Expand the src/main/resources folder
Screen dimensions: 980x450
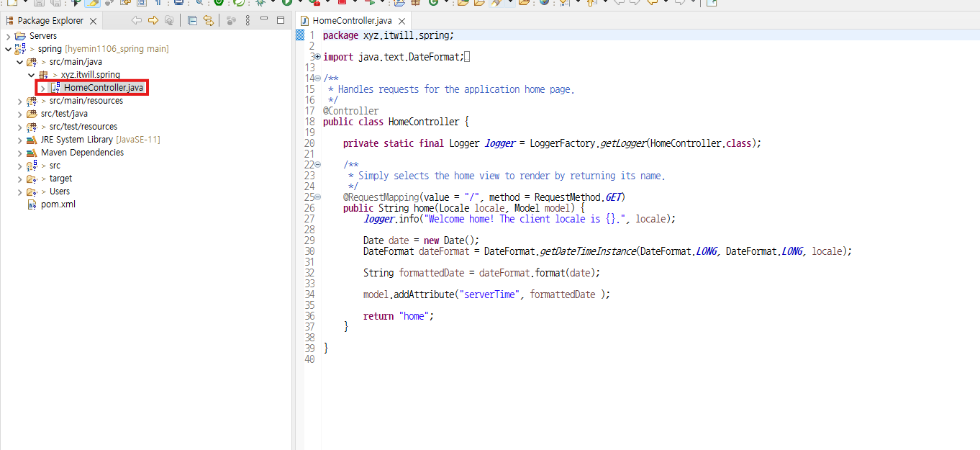[x=20, y=101]
